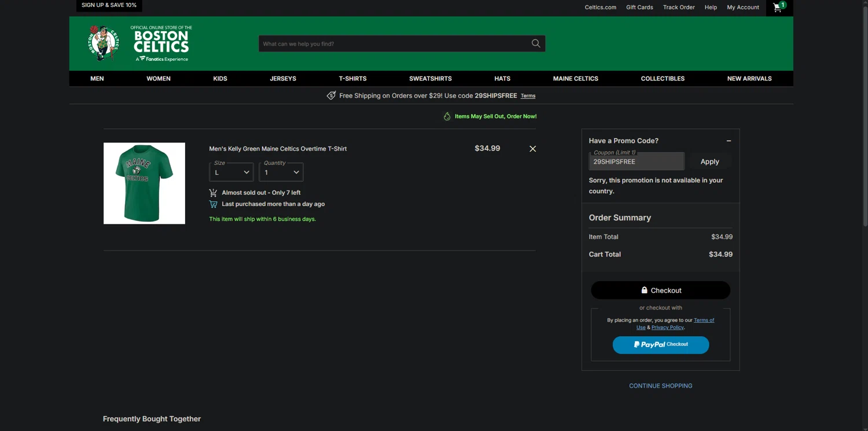Click the Checkout button
The image size is (868, 431).
point(661,290)
